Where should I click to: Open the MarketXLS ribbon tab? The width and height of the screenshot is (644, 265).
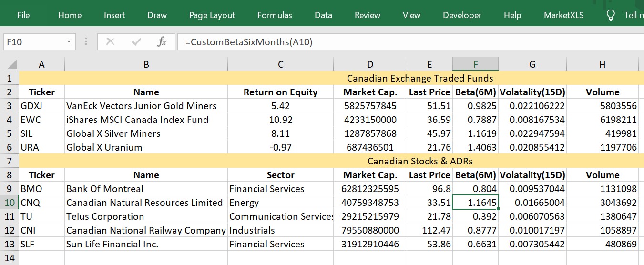pyautogui.click(x=563, y=15)
